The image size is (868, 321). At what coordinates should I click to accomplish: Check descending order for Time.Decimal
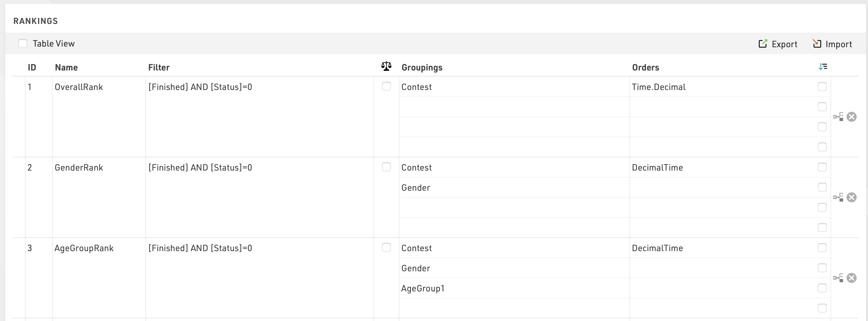coord(822,87)
